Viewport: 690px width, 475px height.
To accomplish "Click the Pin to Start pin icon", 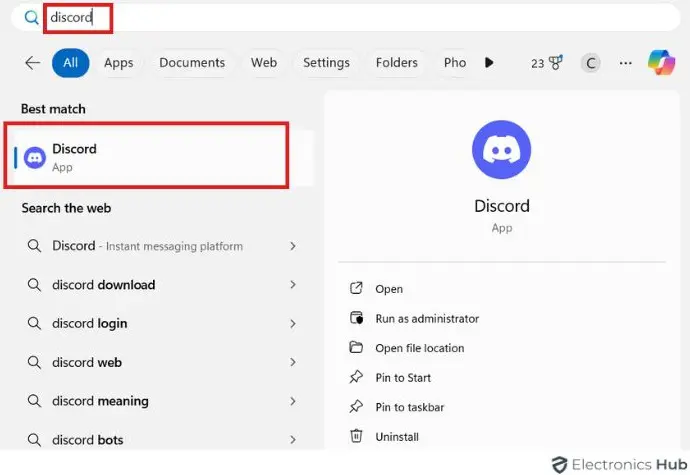I will (x=356, y=377).
